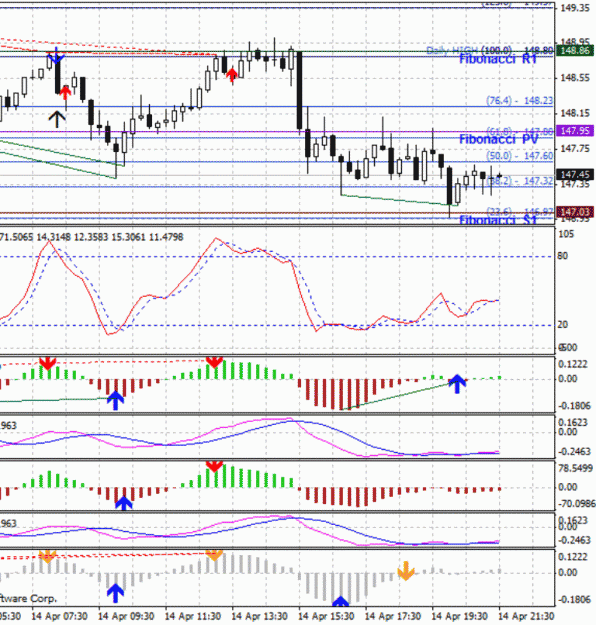Click the 14 Apr 07:30 time label
The image size is (596, 625).
[x=59, y=616]
